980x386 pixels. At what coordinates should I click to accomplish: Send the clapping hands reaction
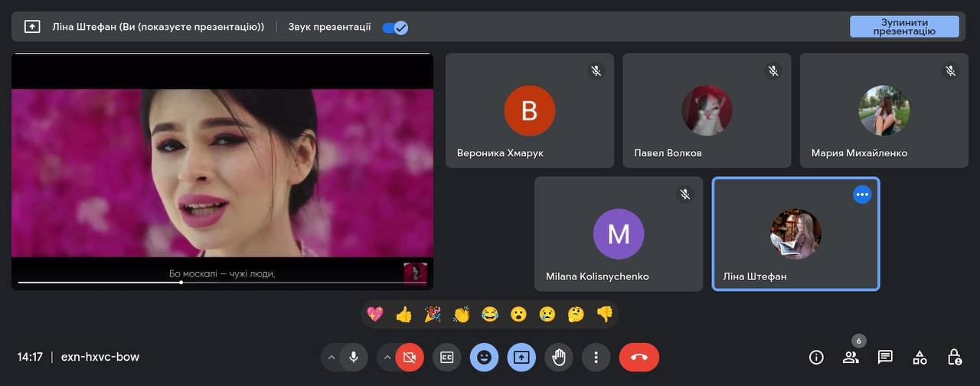[x=461, y=314]
